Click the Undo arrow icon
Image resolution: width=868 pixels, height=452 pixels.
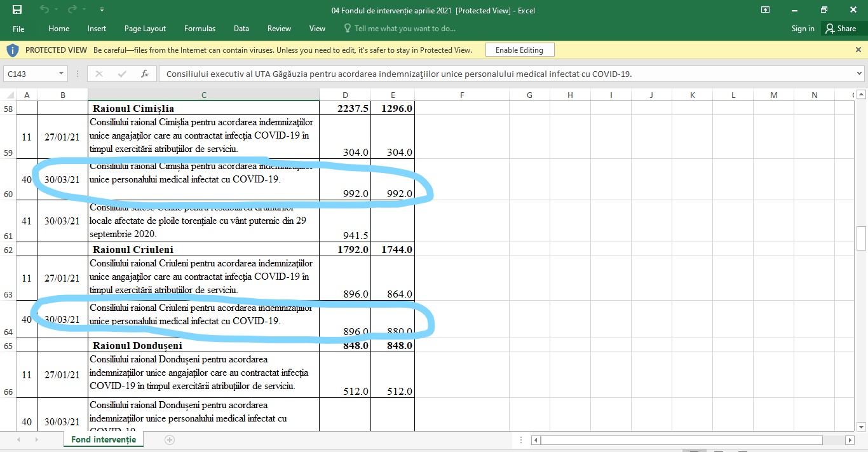pos(44,10)
